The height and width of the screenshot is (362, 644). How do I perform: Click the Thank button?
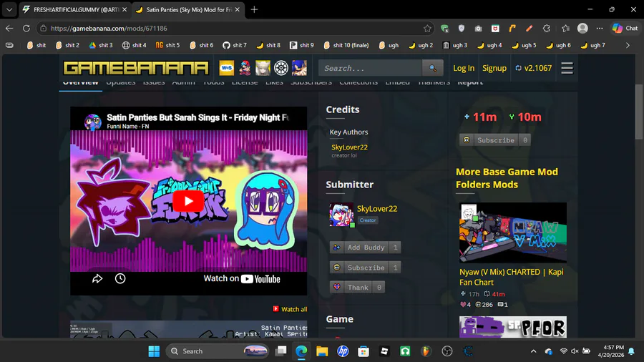tap(357, 288)
